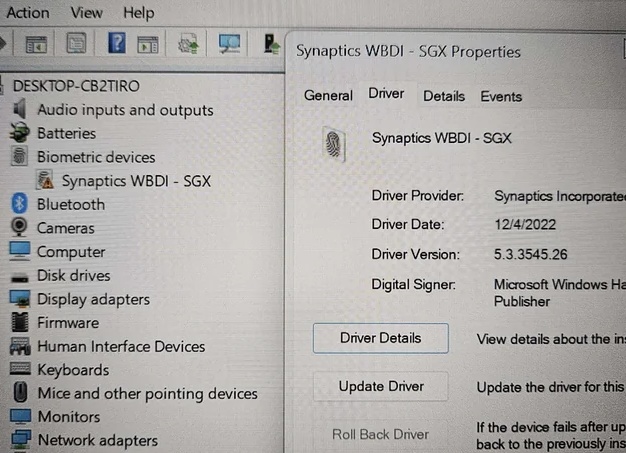626x453 pixels.
Task: Click the blue Help question-mark icon
Action: 117,43
